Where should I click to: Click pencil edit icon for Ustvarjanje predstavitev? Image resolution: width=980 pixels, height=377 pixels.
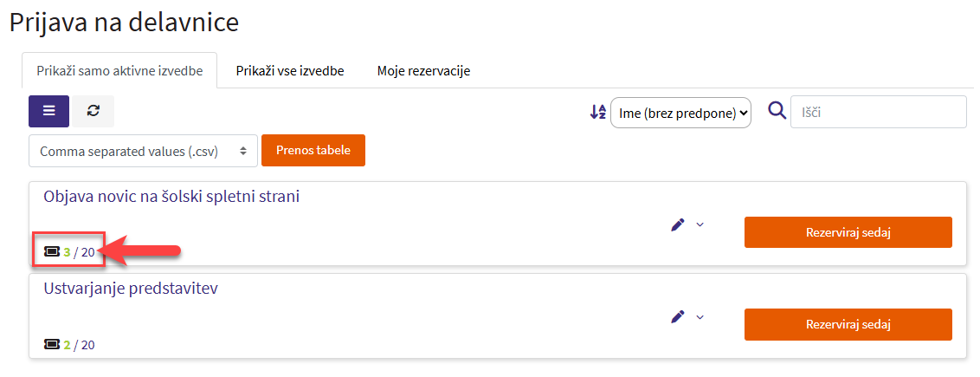click(678, 316)
